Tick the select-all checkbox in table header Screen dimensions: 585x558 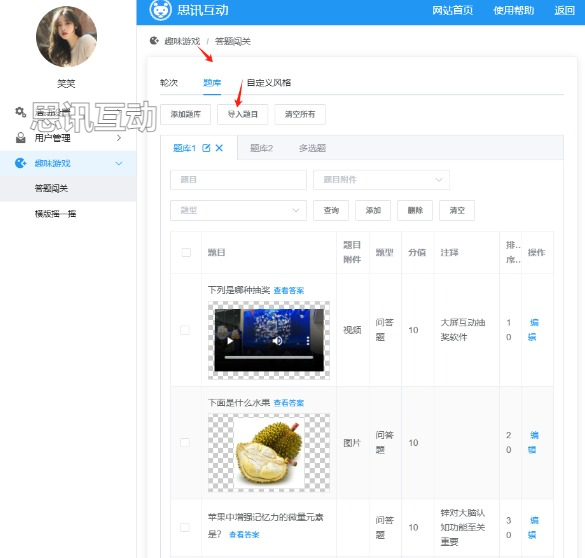click(x=186, y=253)
